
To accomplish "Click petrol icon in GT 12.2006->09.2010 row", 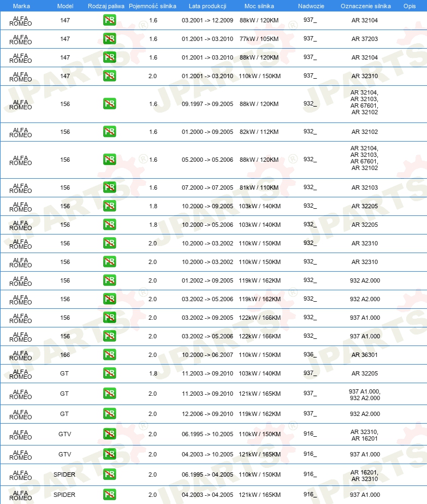I will click(109, 414).
